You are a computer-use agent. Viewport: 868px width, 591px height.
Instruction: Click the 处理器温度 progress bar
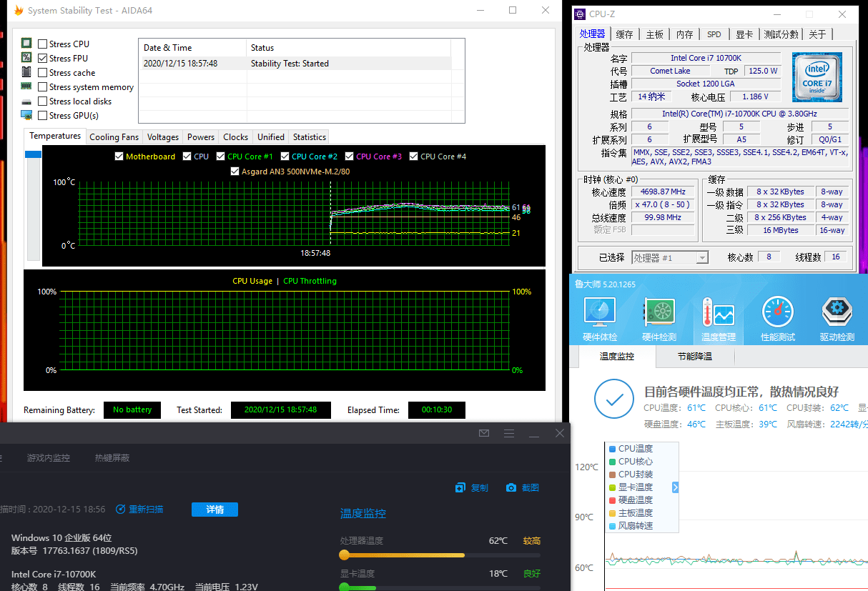click(440, 555)
